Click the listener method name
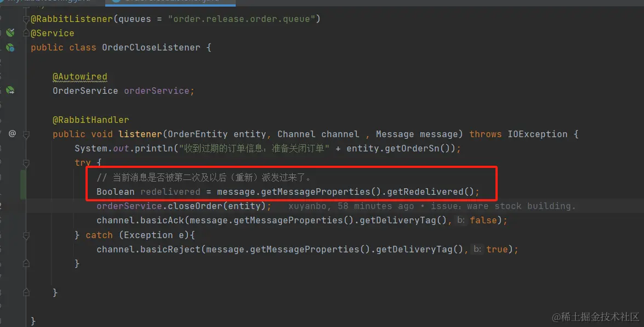This screenshot has height=327, width=644. click(x=140, y=134)
